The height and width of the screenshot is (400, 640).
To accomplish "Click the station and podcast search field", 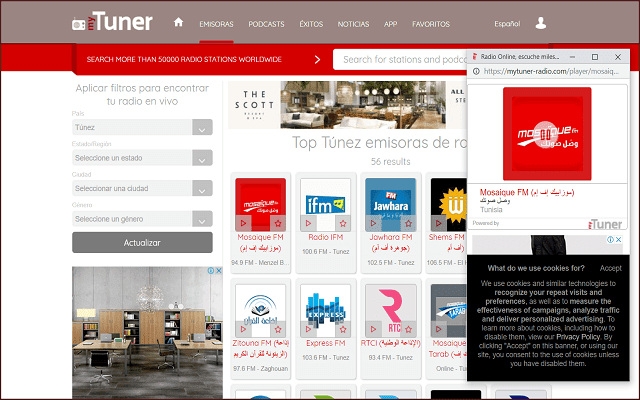I will point(400,60).
